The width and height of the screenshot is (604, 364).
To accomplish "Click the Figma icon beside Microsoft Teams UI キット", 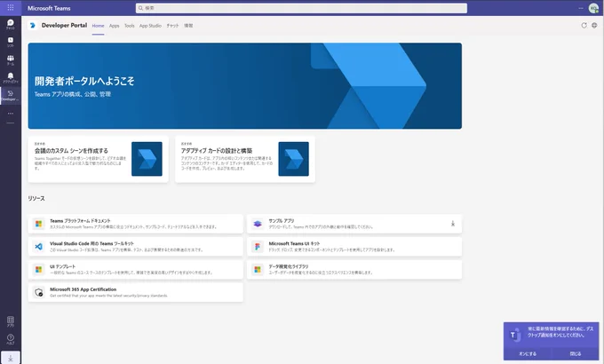I will (x=258, y=247).
